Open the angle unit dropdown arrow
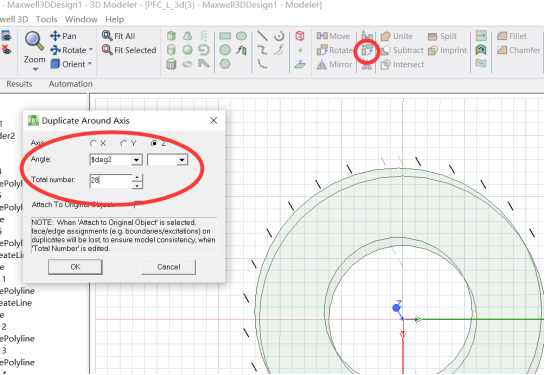 click(x=182, y=160)
